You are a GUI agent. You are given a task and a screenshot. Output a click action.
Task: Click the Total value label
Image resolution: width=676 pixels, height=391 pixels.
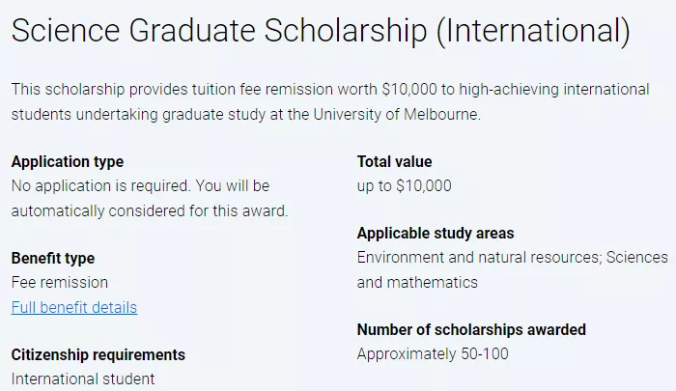click(394, 162)
